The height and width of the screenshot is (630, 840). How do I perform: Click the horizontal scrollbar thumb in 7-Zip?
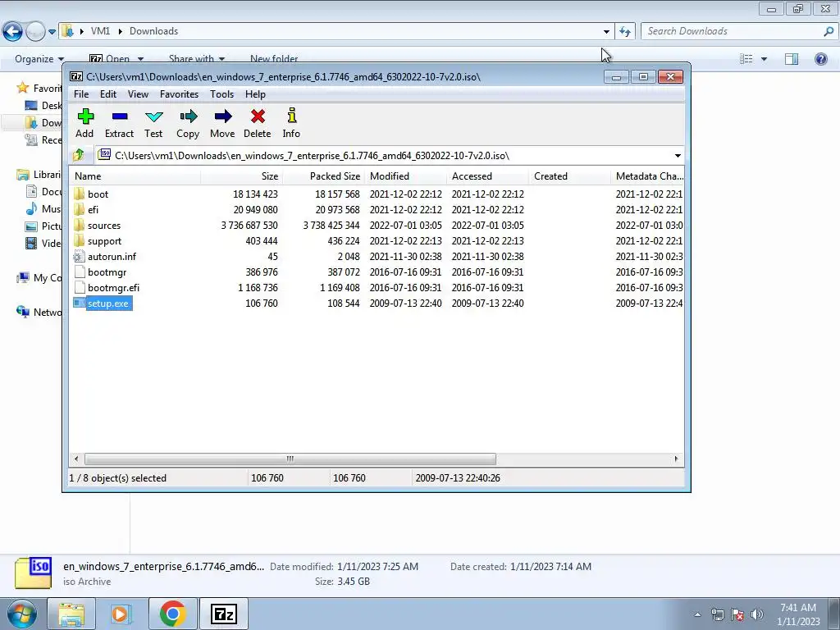tap(290, 459)
